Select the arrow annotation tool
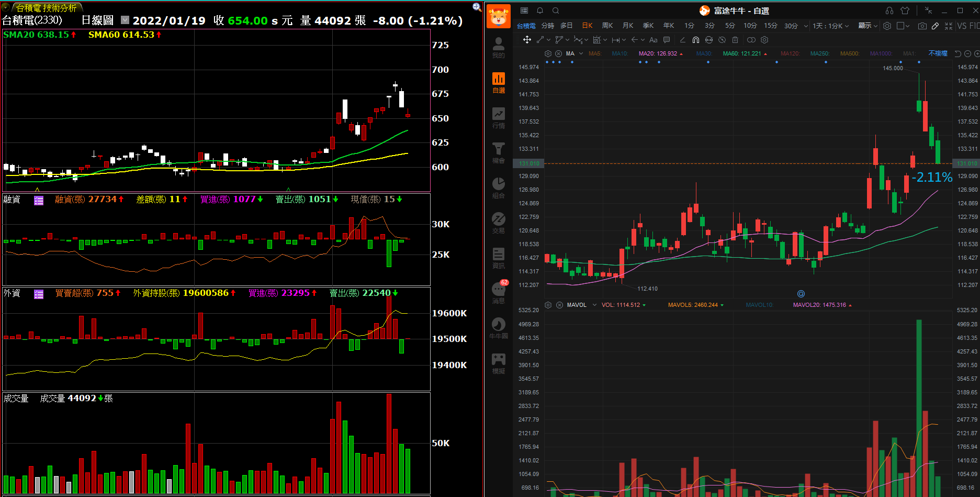This screenshot has width=980, height=497. coord(634,40)
